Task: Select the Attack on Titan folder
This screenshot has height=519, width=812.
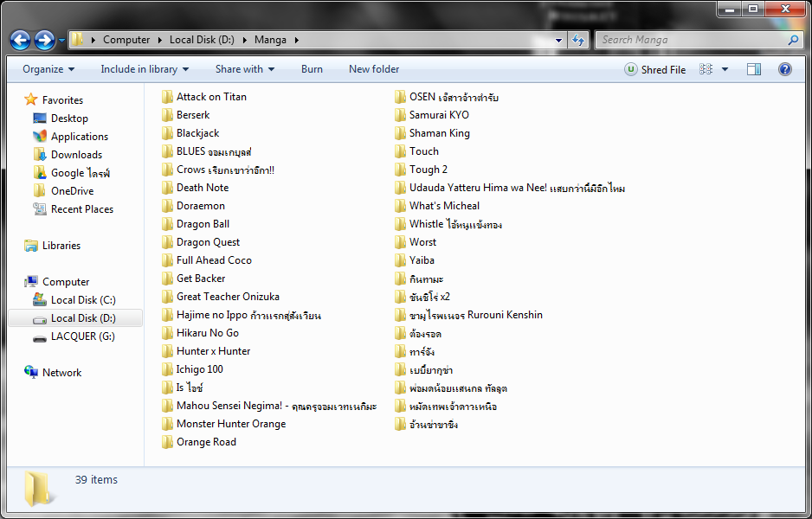Action: [x=204, y=97]
